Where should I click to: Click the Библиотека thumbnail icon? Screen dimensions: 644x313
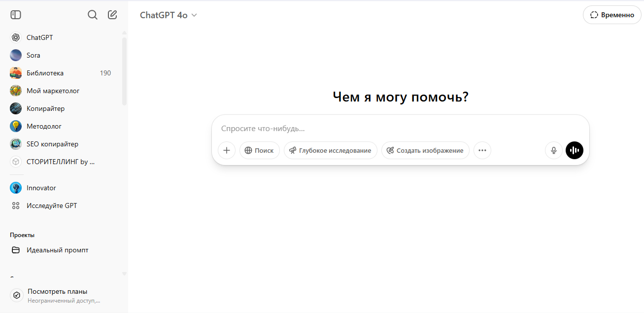tap(16, 73)
